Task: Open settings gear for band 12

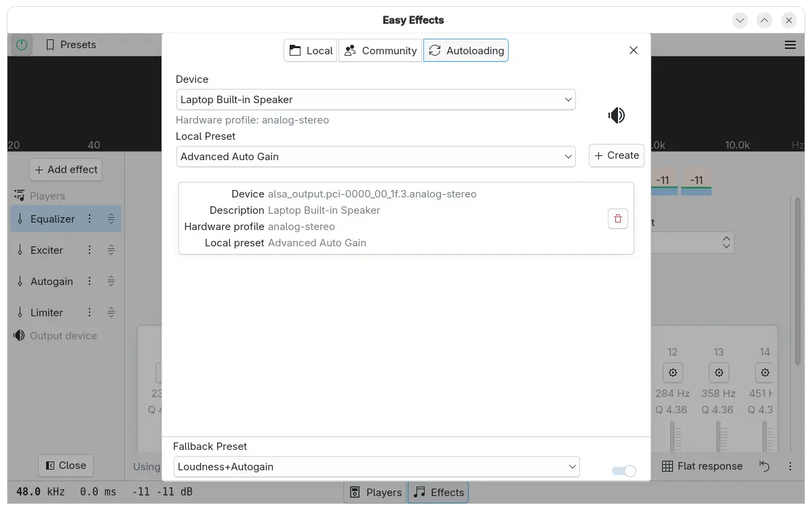Action: point(672,373)
